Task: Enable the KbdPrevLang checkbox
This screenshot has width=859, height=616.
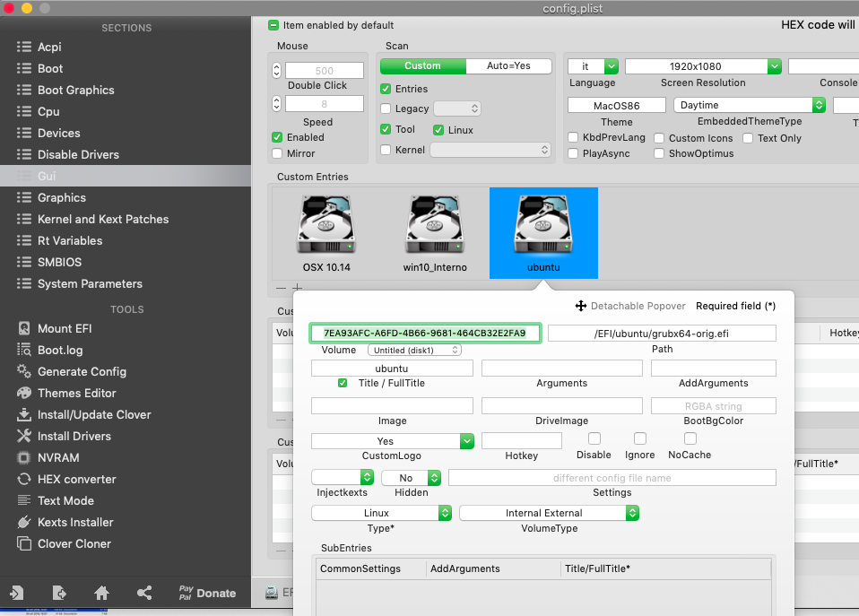Action: [x=573, y=137]
